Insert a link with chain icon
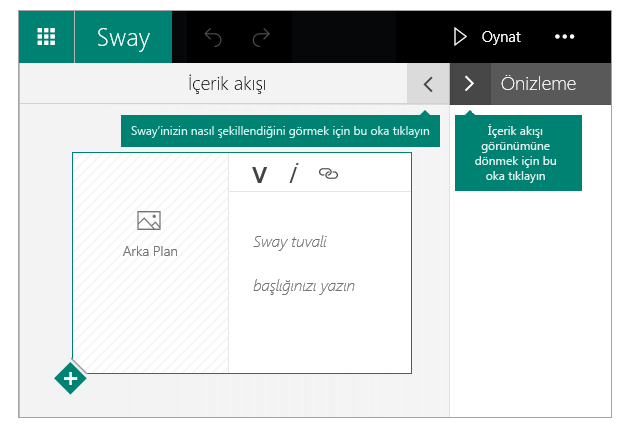 (x=328, y=174)
